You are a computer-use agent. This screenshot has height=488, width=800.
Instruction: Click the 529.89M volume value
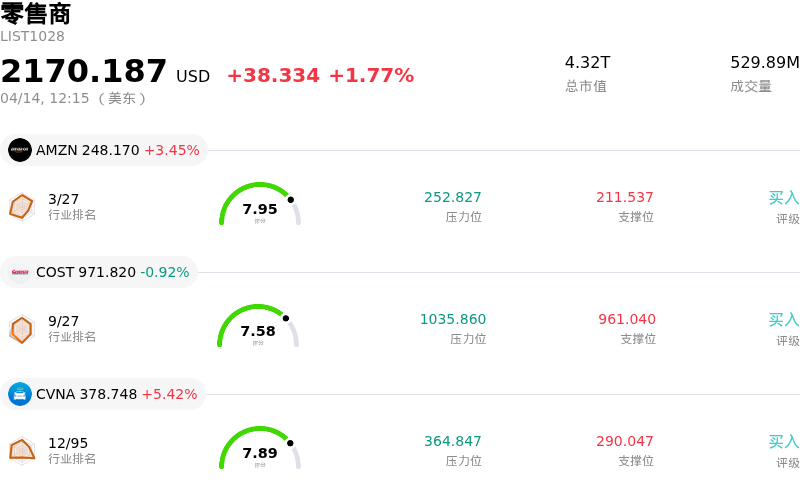tap(764, 63)
